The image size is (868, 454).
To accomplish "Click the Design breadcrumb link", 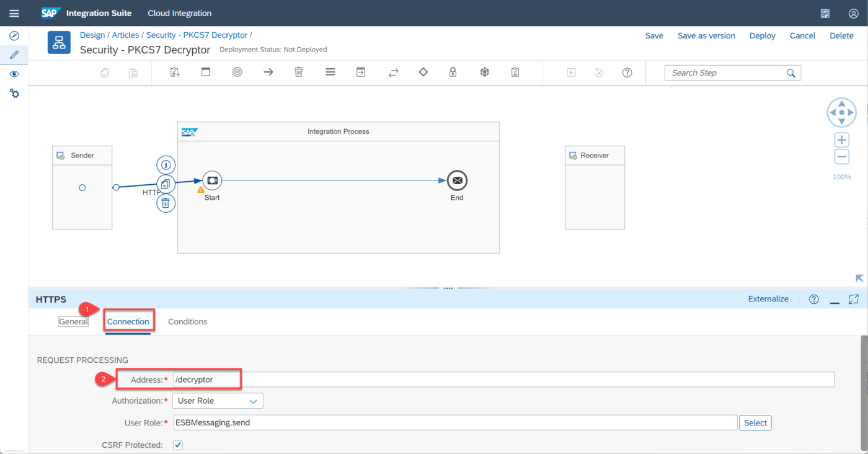I will 92,35.
